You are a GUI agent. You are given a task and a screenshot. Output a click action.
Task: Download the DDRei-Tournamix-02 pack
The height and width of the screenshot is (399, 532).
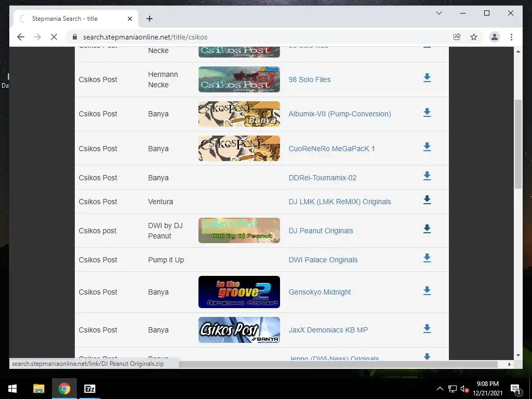pyautogui.click(x=427, y=176)
